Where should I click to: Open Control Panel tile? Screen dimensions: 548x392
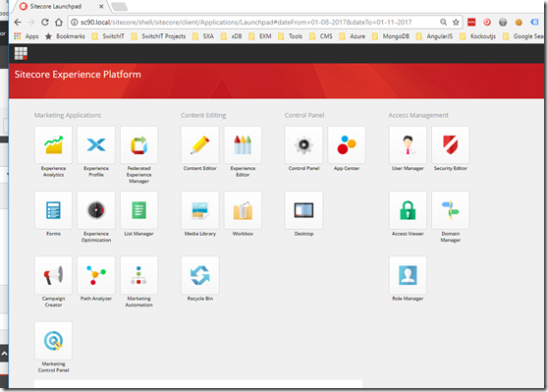(303, 145)
